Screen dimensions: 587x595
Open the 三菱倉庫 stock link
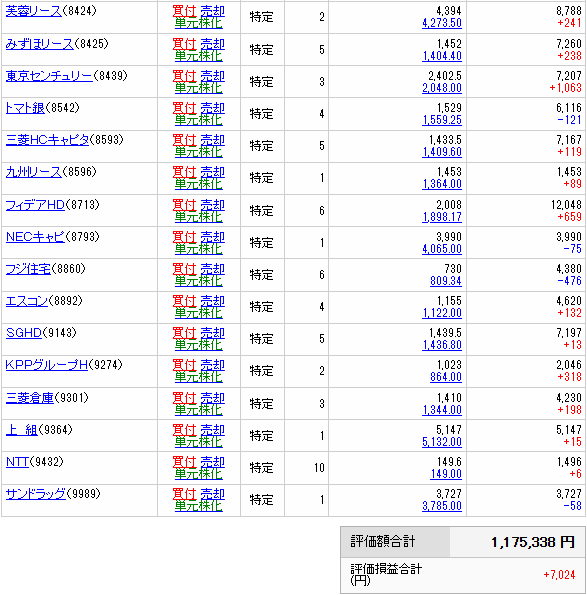point(30,398)
